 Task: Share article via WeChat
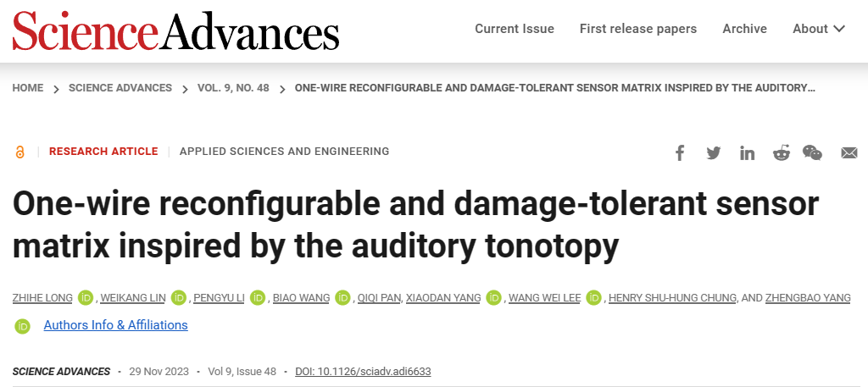[813, 152]
